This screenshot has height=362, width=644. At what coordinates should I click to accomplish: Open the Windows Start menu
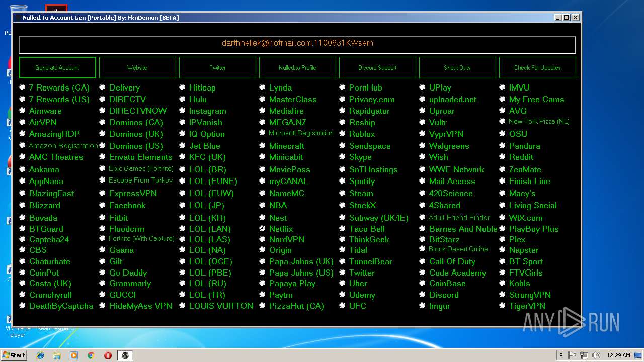[x=14, y=355]
